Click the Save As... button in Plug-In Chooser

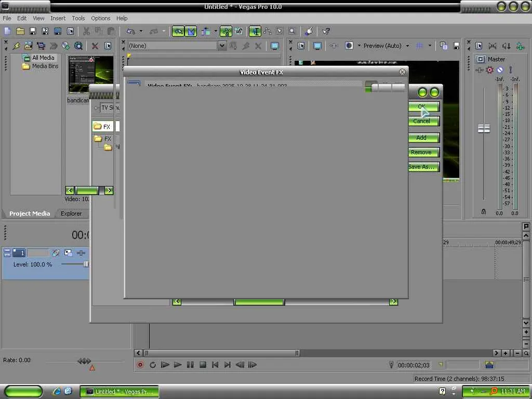tap(424, 167)
